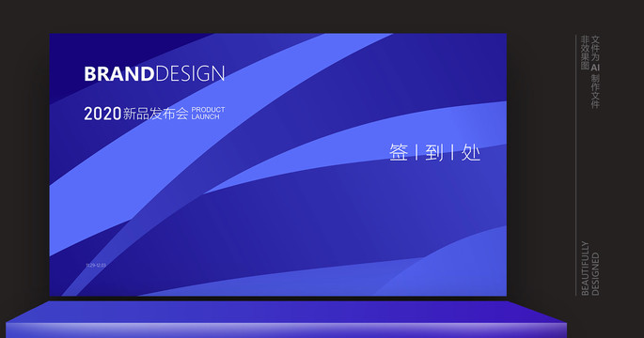
Task: Click the vertical '文件为AI制作文件' note
Action: 595,71
